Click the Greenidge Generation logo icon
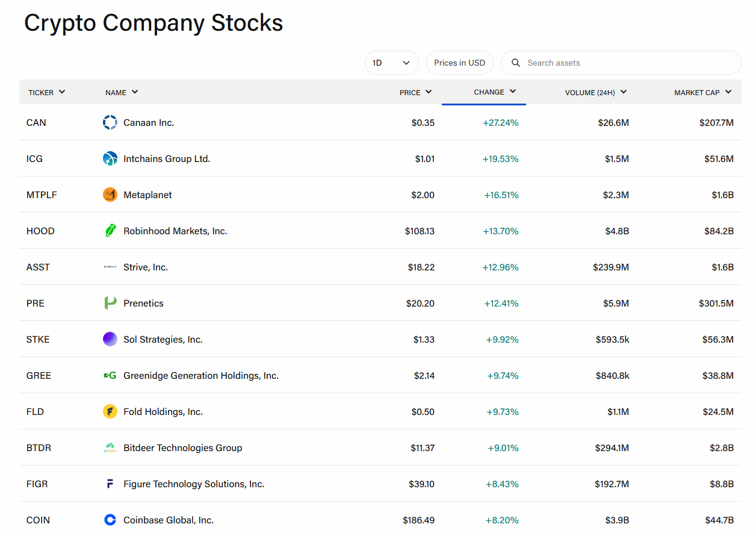Viewport: 756px width, 536px height. click(110, 376)
